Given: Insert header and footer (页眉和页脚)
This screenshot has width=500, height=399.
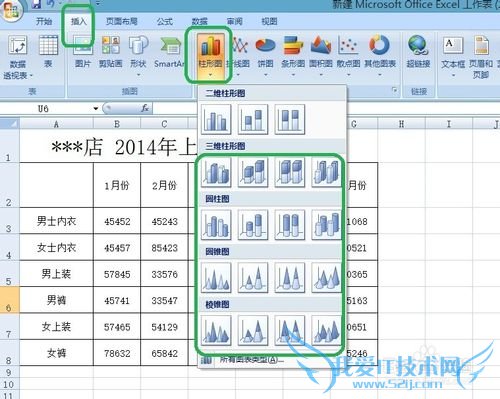Looking at the screenshot, I should tap(481, 57).
